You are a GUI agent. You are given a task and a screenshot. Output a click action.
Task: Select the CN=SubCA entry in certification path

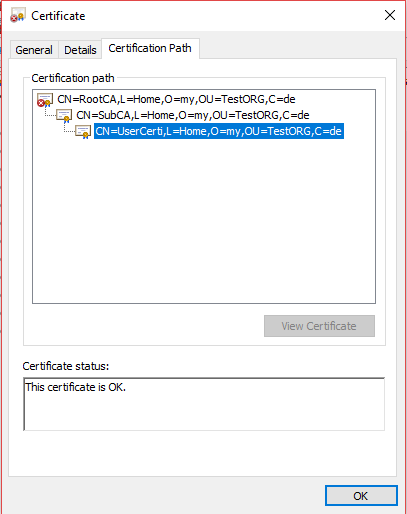pyautogui.click(x=193, y=115)
